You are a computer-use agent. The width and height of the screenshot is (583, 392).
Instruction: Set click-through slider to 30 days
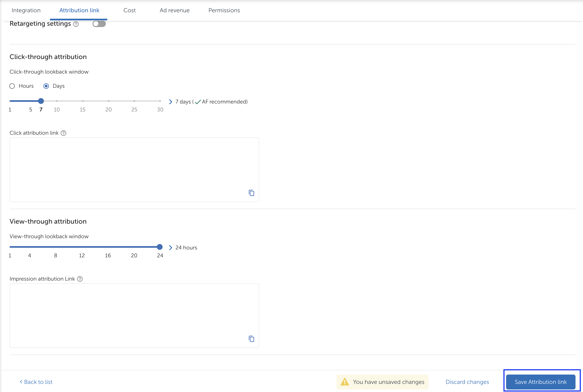(160, 101)
